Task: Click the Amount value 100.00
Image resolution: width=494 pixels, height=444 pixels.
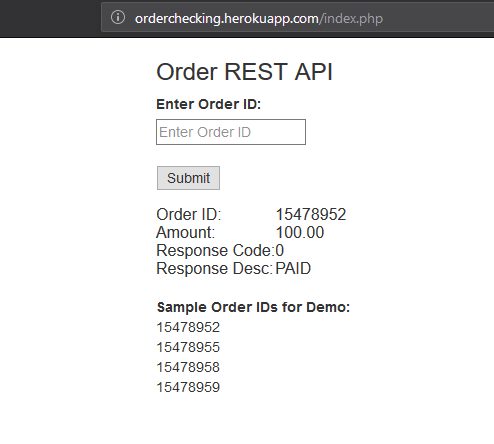Action: tap(300, 232)
